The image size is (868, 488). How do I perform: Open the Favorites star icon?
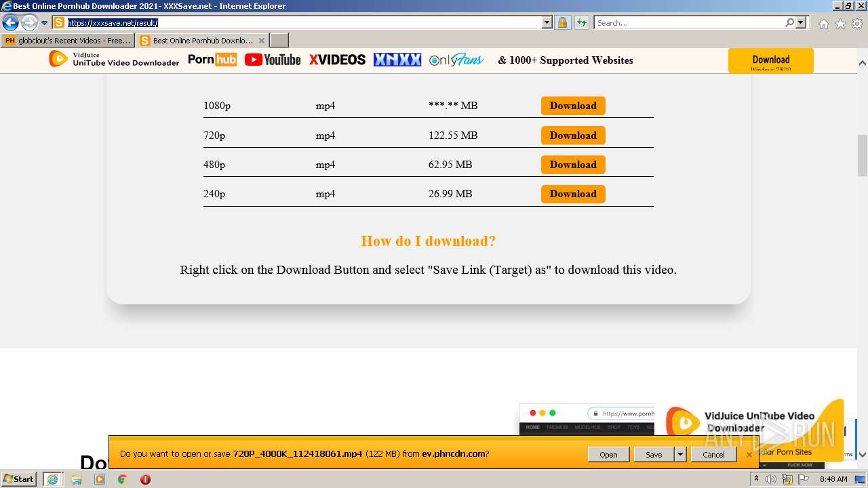coord(840,24)
